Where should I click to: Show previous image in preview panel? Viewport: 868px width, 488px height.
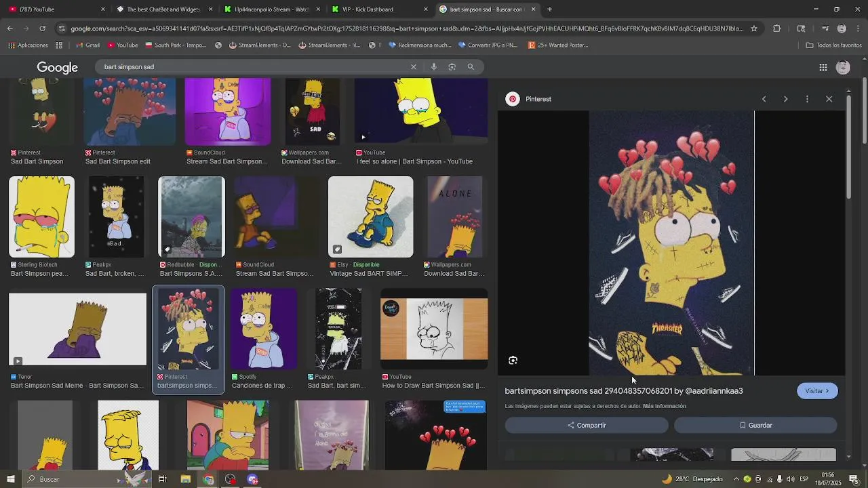point(764,99)
